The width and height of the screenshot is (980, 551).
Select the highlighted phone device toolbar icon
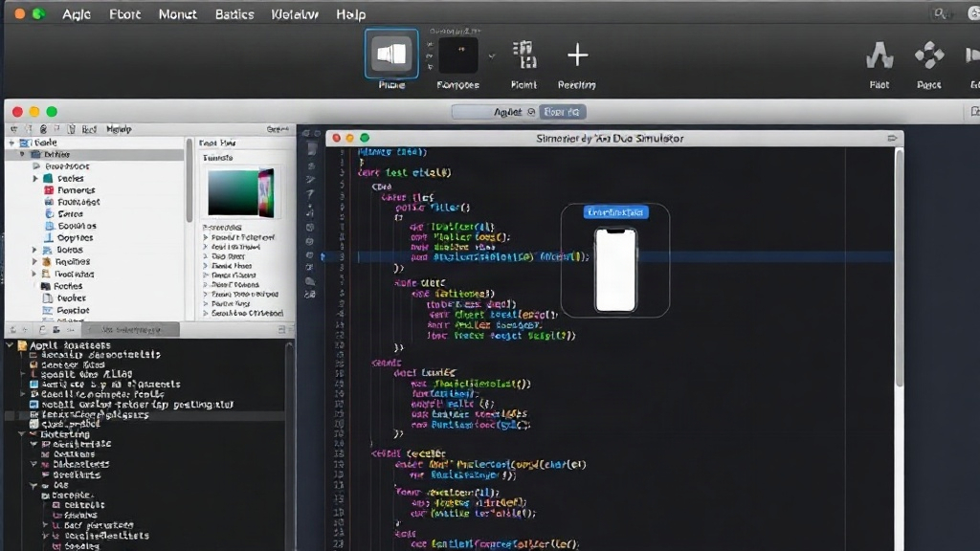[391, 54]
